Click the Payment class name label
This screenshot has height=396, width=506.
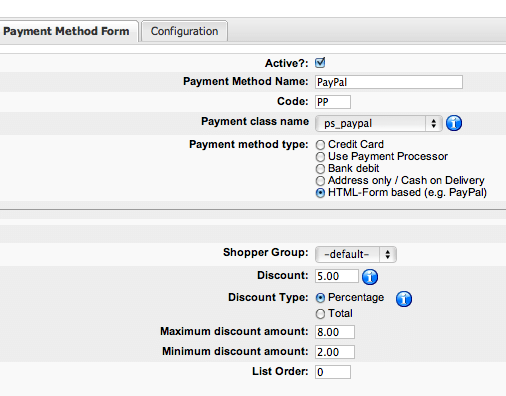(x=255, y=122)
